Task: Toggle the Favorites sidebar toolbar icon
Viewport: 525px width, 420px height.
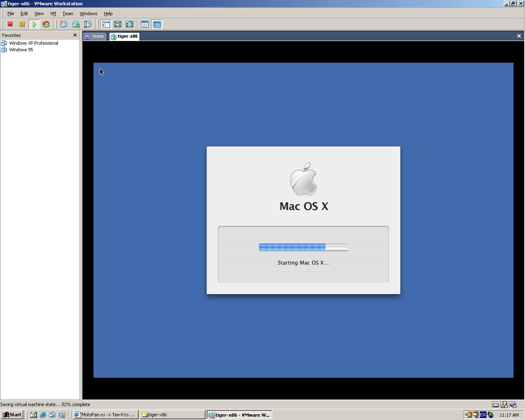Action: click(x=106, y=25)
